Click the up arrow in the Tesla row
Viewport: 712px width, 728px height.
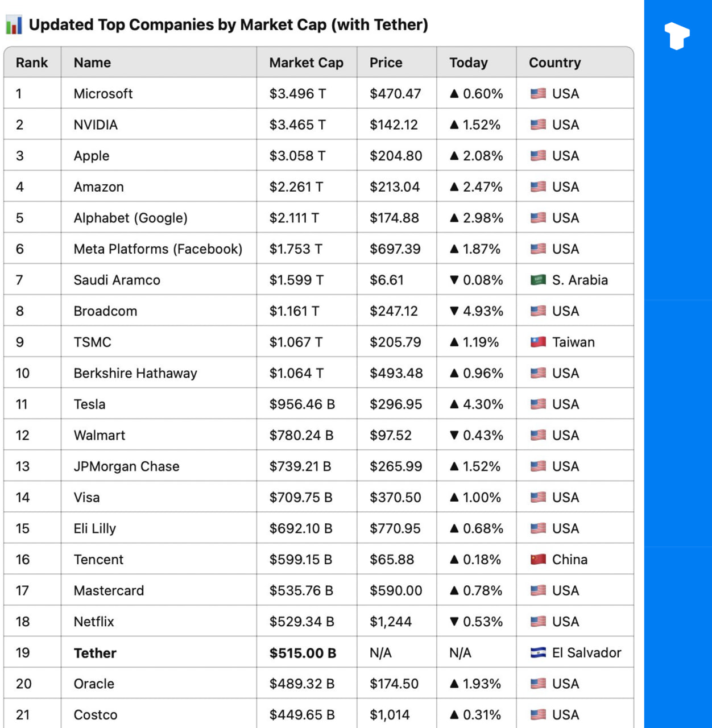pos(454,404)
